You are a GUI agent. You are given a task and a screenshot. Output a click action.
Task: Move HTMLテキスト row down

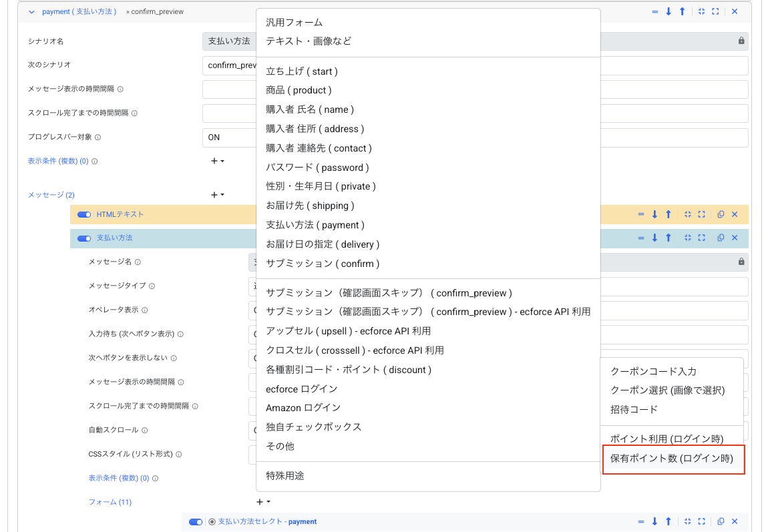coord(654,214)
